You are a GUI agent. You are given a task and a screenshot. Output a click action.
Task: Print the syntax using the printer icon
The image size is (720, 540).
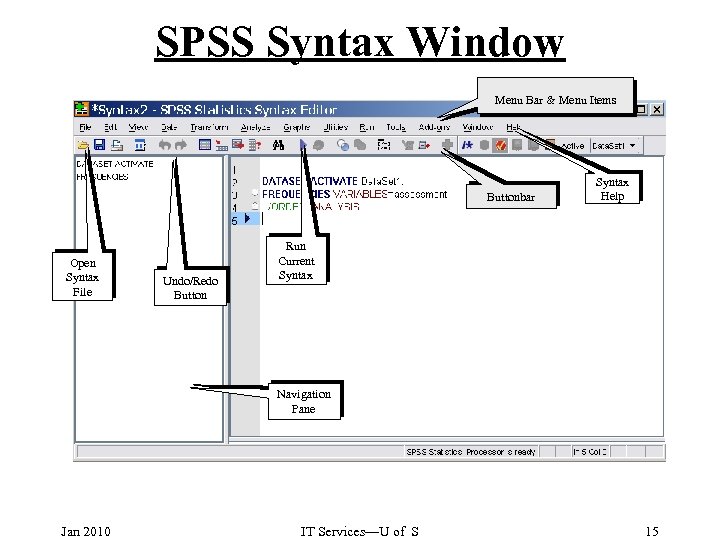(117, 146)
